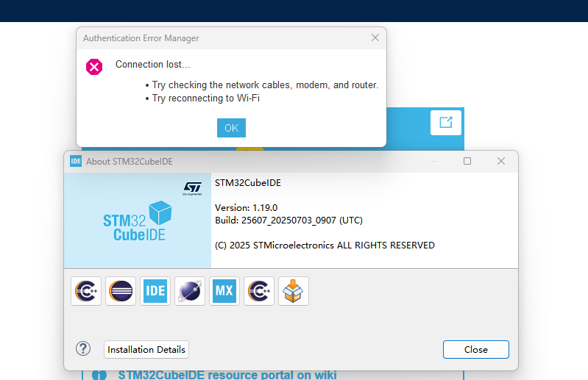Click the first Eclipse CDT plugin icon

coord(86,291)
